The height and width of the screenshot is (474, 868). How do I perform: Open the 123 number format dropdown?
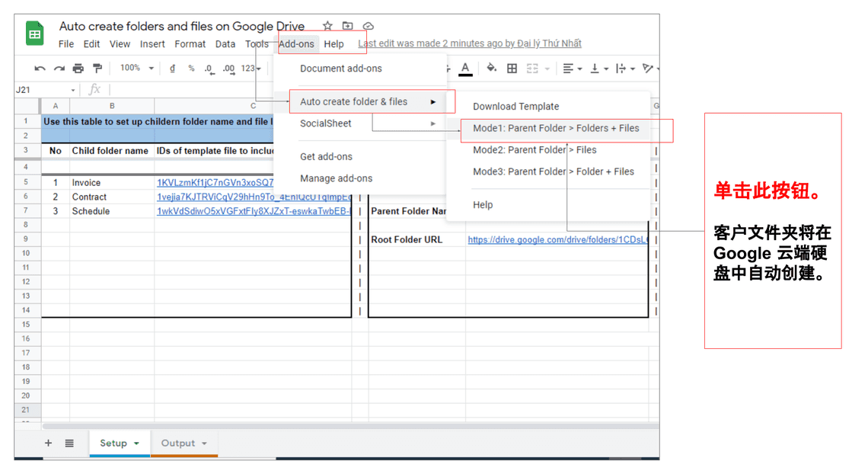(x=251, y=69)
